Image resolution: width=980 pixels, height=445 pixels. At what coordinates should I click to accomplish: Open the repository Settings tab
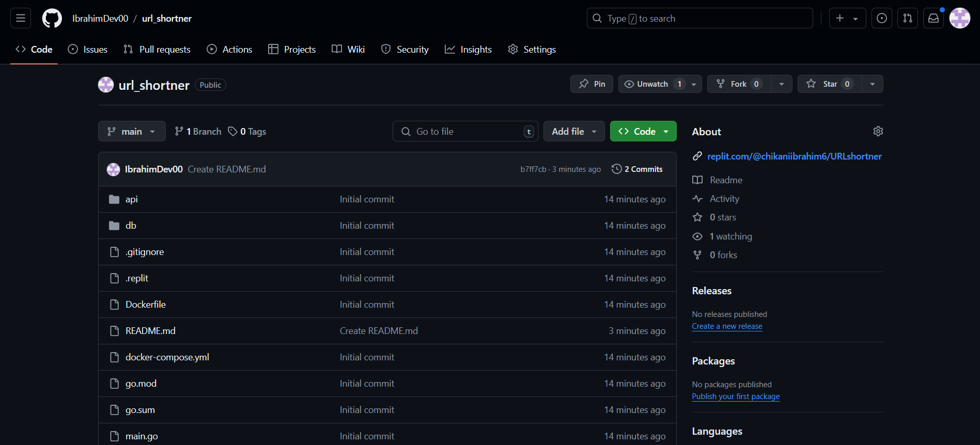pos(532,50)
